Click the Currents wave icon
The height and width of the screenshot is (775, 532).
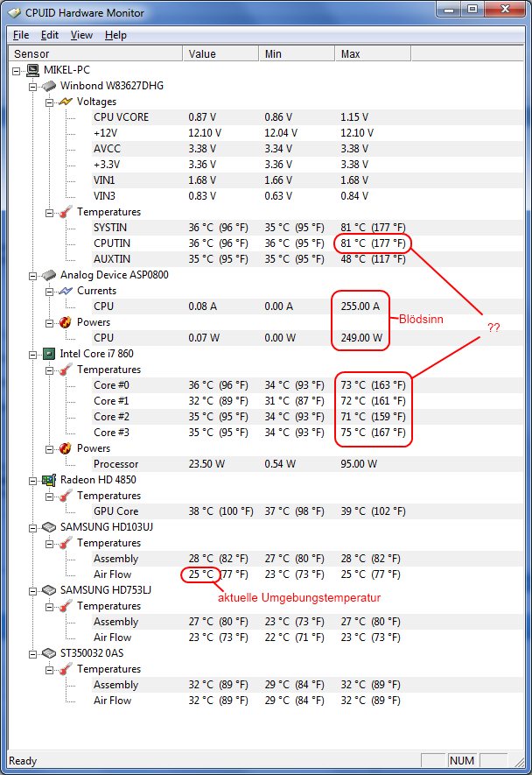(66, 291)
